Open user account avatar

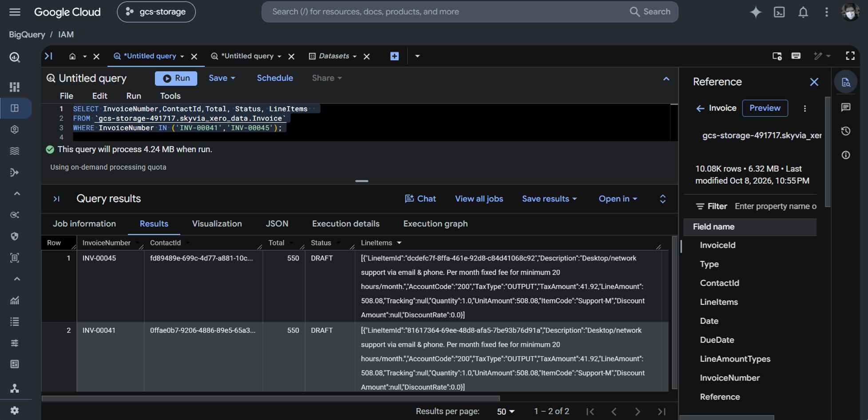tap(850, 12)
